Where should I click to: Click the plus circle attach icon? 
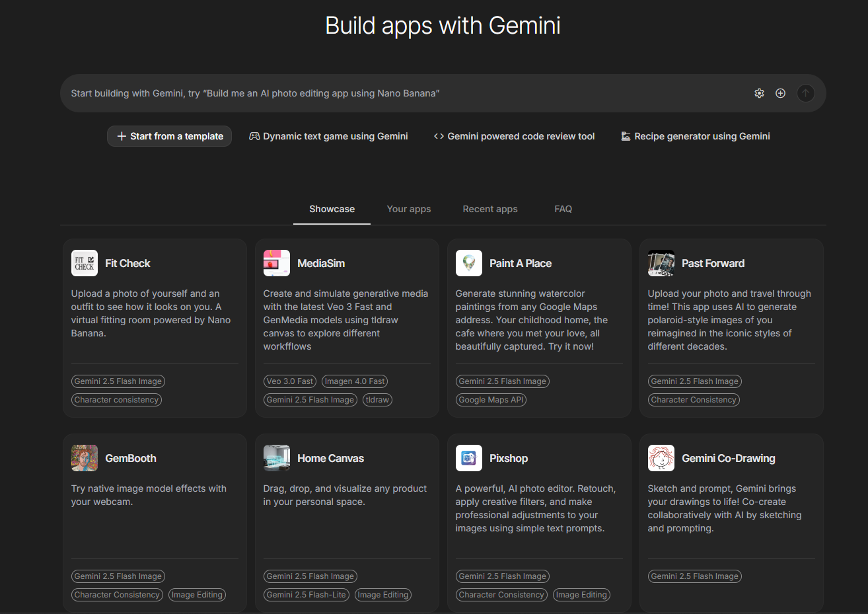[x=780, y=93]
